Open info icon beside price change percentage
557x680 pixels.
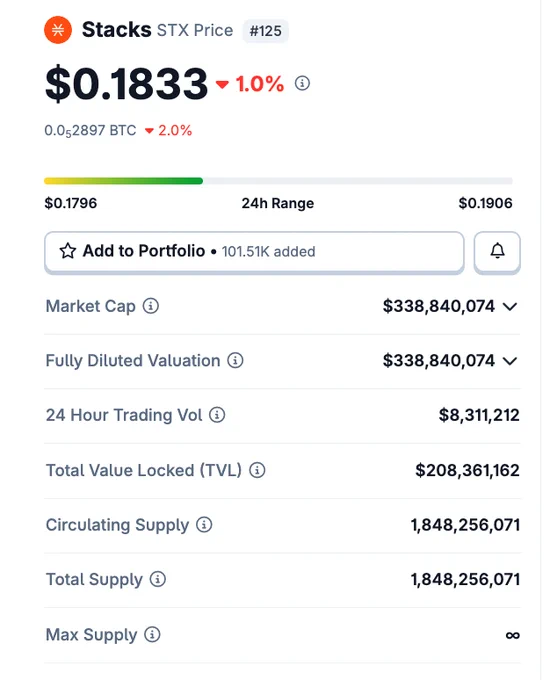302,83
